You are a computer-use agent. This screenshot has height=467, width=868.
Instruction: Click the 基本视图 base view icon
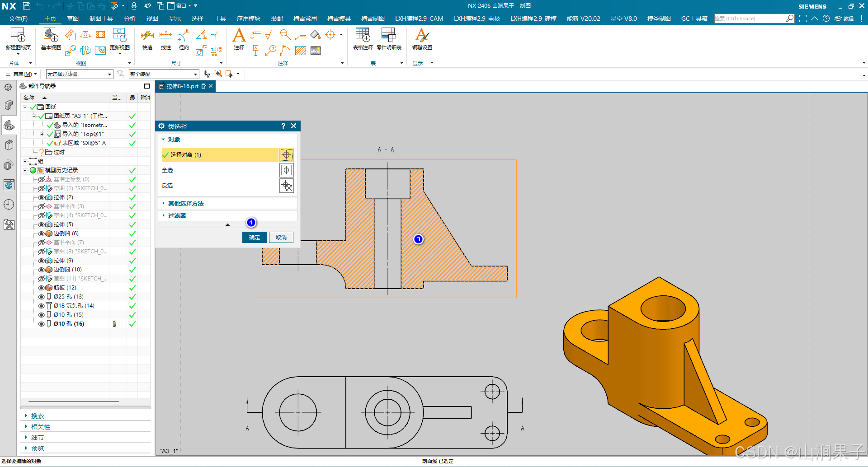51,35
